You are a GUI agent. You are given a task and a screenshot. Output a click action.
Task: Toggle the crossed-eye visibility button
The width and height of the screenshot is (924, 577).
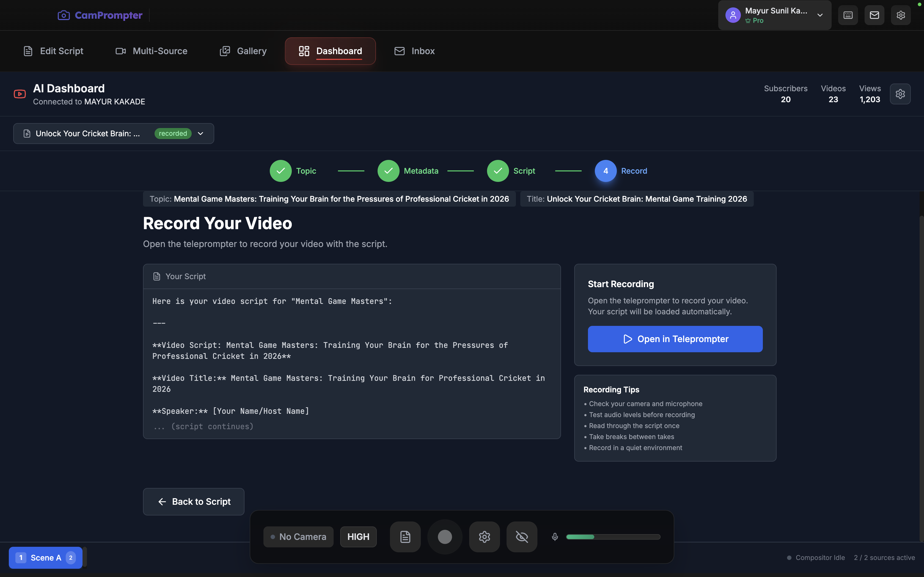tap(522, 537)
